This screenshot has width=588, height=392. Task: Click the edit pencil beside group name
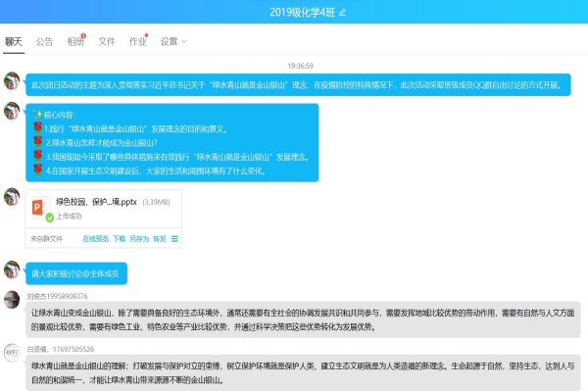click(x=342, y=12)
